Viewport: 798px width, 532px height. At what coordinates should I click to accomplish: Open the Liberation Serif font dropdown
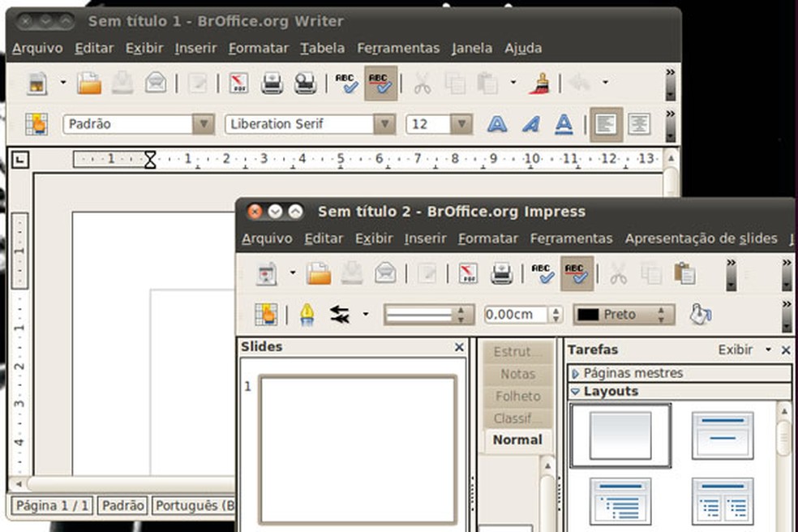point(384,124)
